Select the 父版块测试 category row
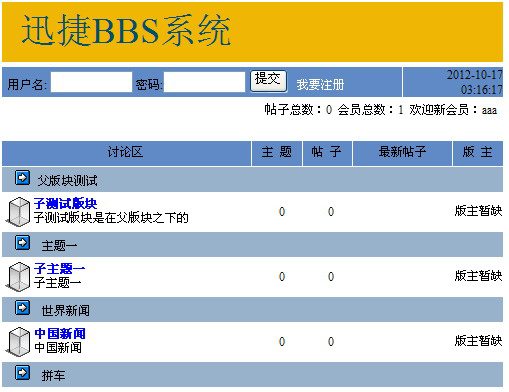 [x=252, y=180]
